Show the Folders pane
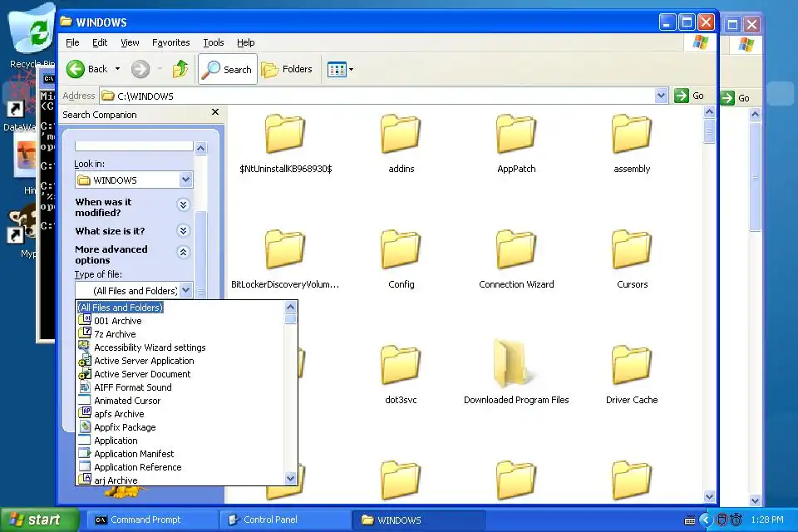Viewport: 798px width, 532px height. pyautogui.click(x=287, y=69)
